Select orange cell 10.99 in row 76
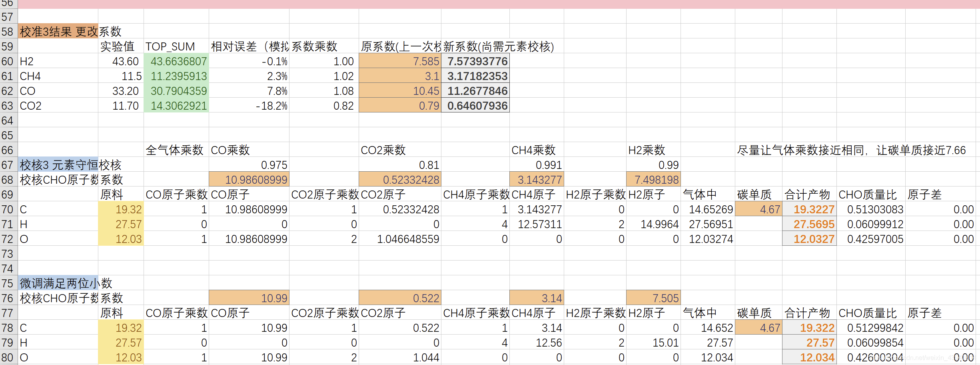The height and width of the screenshot is (365, 980). [x=249, y=298]
